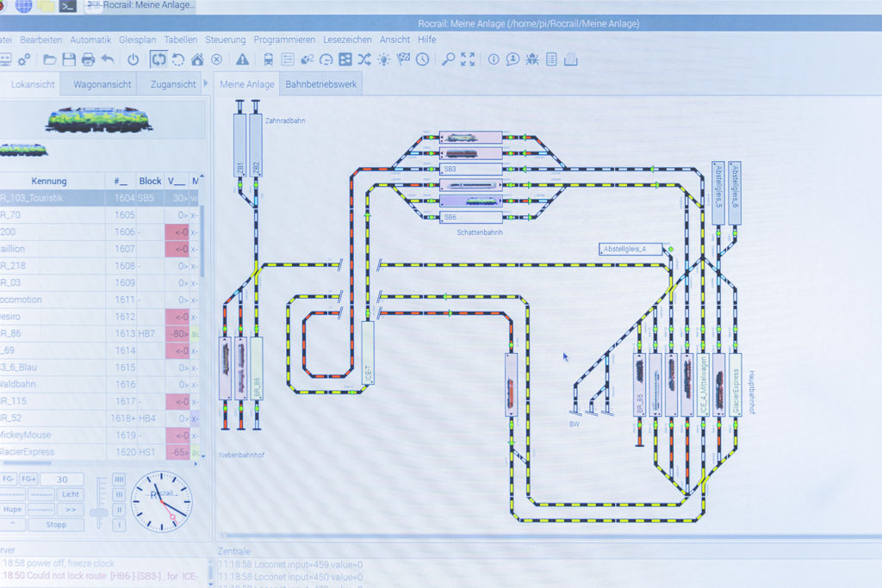Toggle track power on/off button

[x=133, y=59]
